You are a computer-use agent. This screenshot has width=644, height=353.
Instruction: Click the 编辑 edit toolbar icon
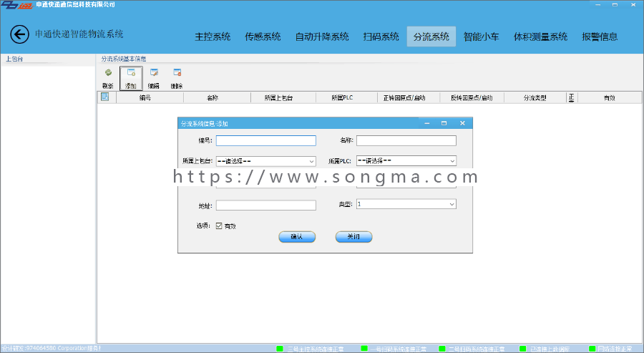pyautogui.click(x=154, y=73)
